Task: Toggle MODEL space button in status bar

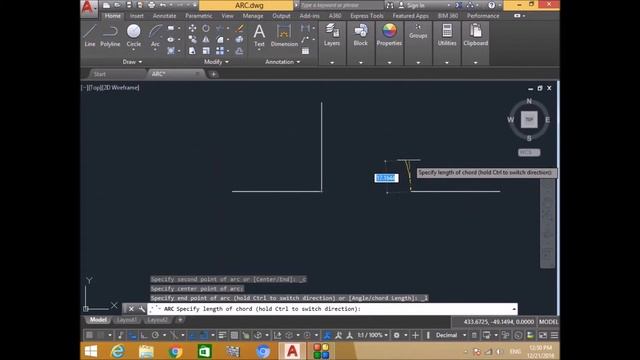Action: coord(548,322)
